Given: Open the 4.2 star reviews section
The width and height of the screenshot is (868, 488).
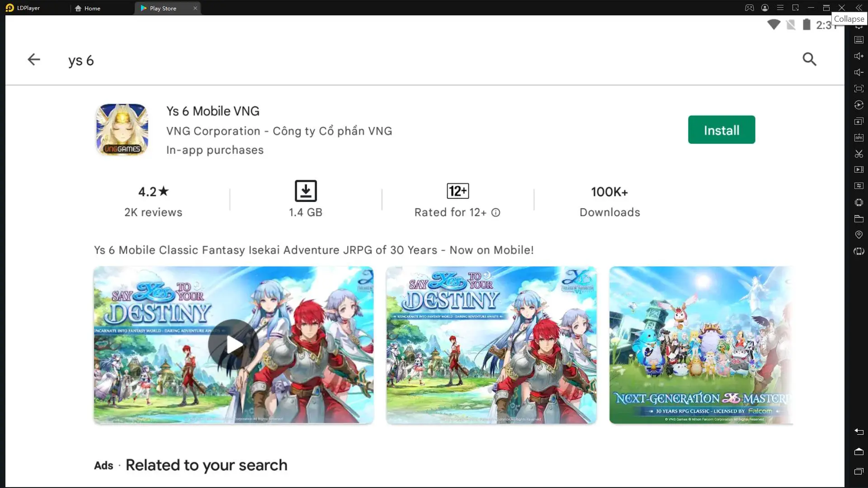Looking at the screenshot, I should 153,201.
